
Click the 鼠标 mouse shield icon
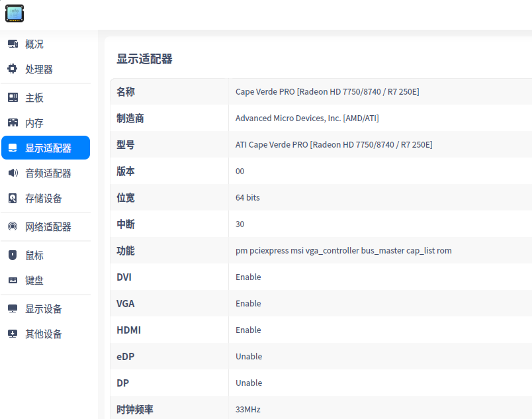12,255
